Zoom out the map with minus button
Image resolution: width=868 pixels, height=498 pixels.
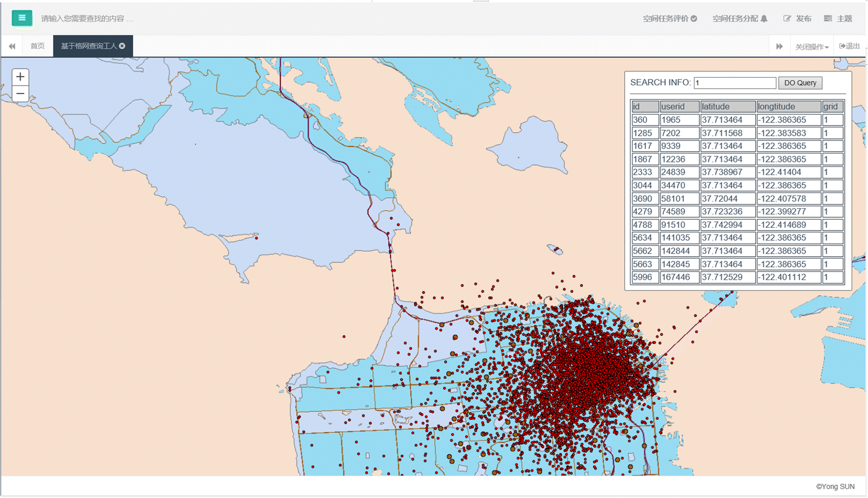(20, 93)
